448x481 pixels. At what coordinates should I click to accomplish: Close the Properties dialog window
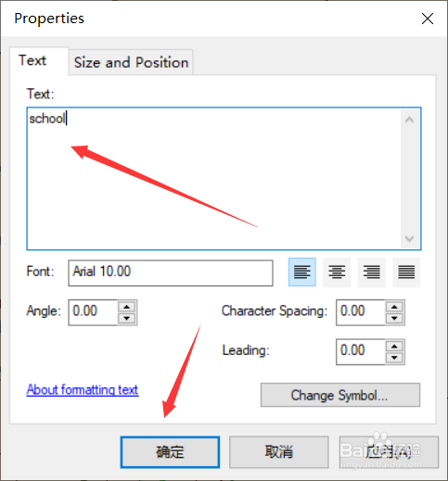click(428, 19)
